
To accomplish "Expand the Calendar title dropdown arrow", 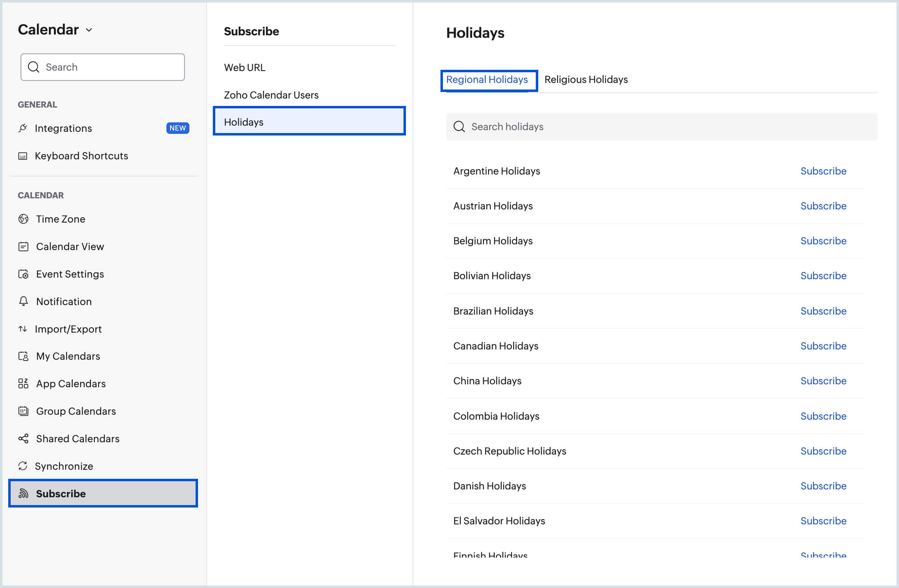I will pos(89,30).
